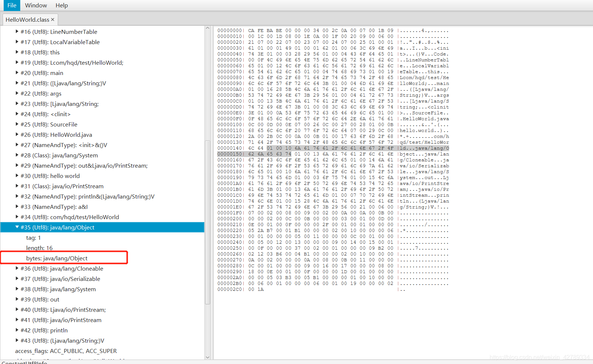Viewport: 593px width, 364px height.
Task: Collapse constant #35 java/lang/Object
Action: (17, 227)
